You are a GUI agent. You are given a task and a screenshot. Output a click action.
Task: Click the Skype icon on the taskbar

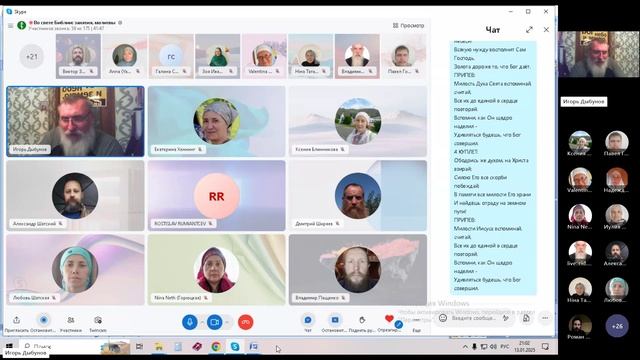click(x=235, y=347)
